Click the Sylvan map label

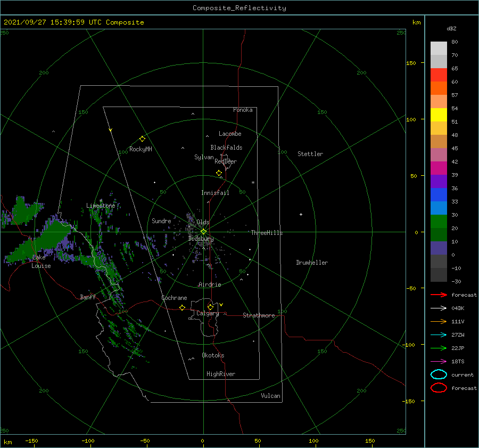pyautogui.click(x=204, y=157)
